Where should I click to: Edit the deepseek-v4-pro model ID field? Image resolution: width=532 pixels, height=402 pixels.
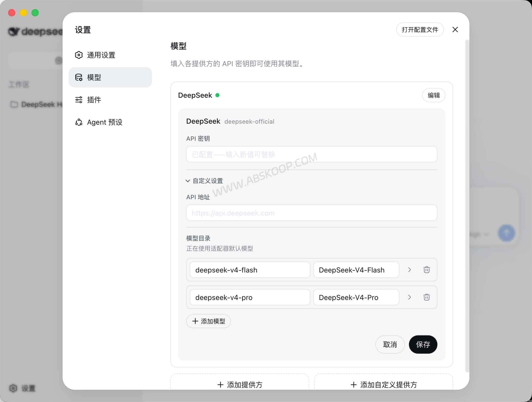(250, 297)
